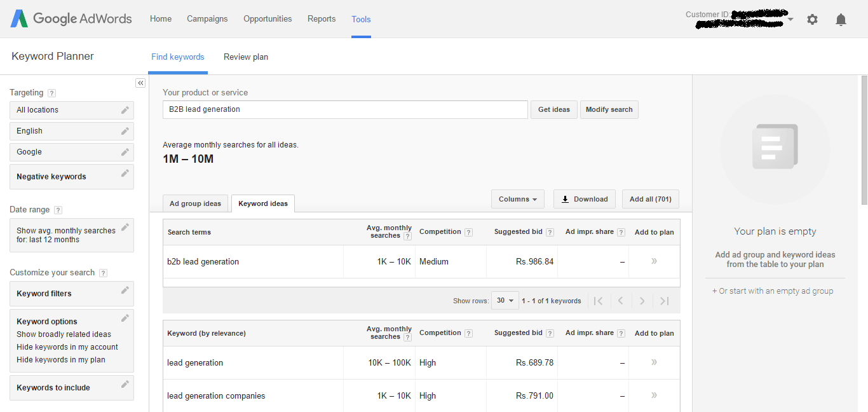Screen dimensions: 868x412
Task: Download the keyword ideas
Action: point(585,199)
